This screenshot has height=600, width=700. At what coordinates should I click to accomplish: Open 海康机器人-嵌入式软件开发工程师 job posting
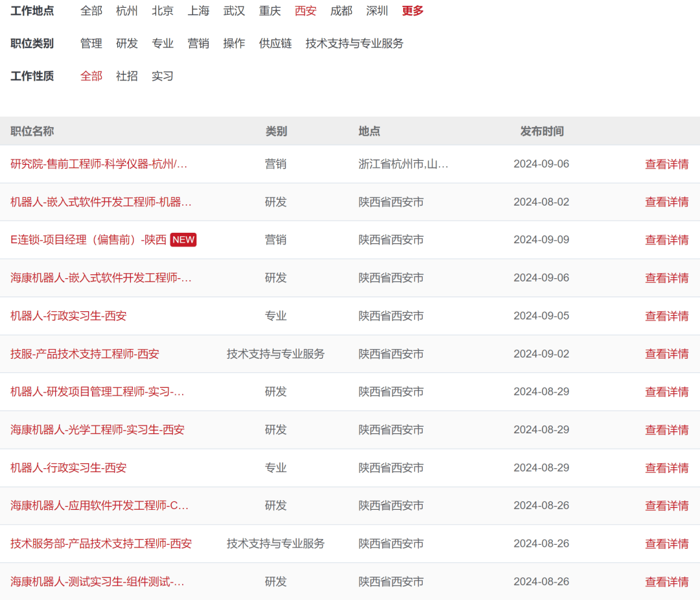101,278
